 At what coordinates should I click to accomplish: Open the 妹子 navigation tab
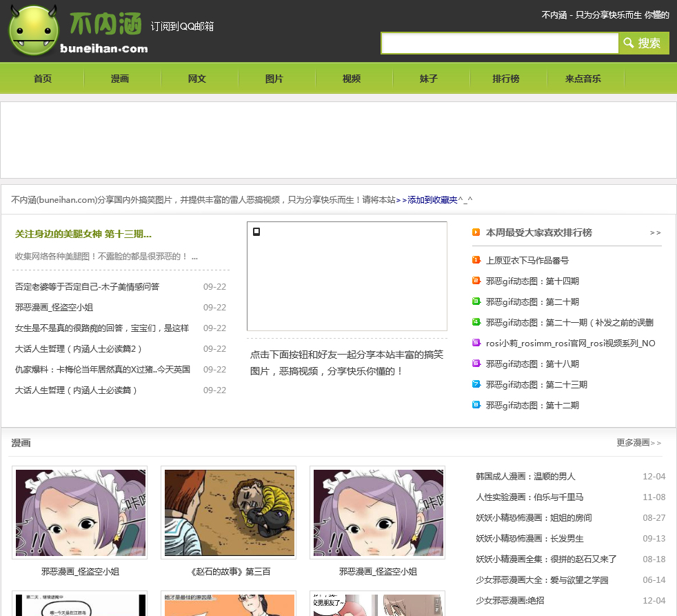[x=428, y=79]
